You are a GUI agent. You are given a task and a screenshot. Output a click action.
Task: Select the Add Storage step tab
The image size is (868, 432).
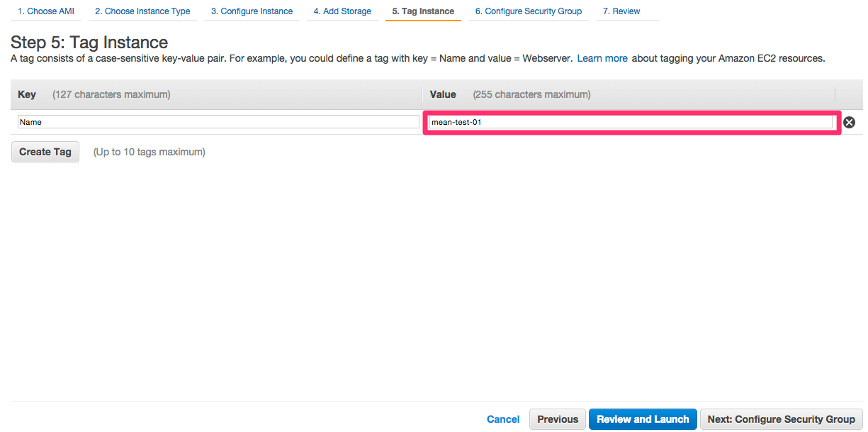(342, 11)
